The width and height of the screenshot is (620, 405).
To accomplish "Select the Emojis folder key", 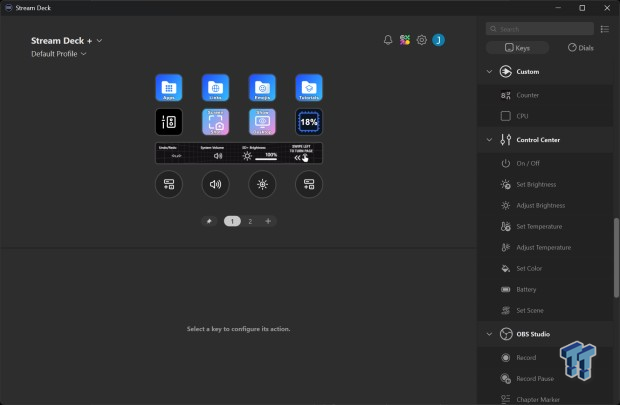I will coord(262,87).
